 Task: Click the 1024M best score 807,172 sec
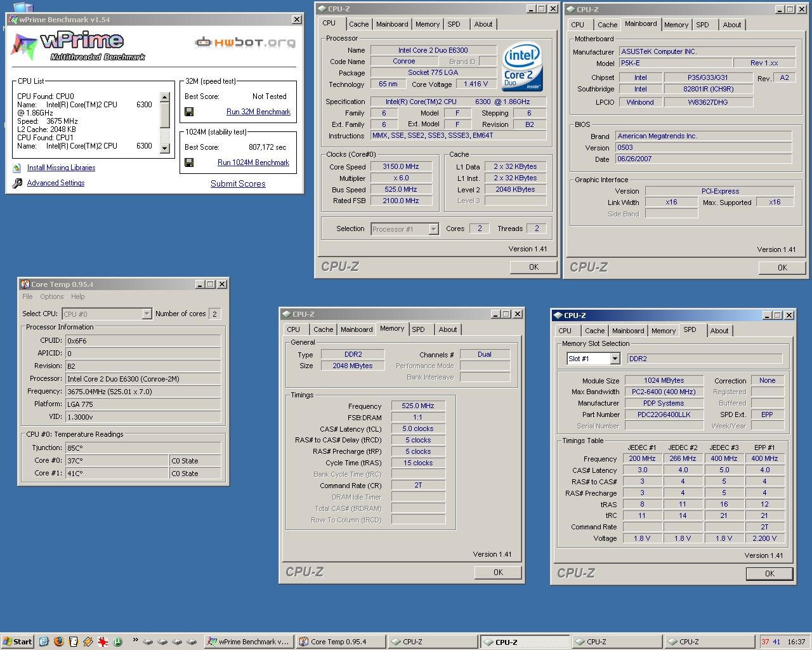click(x=267, y=147)
